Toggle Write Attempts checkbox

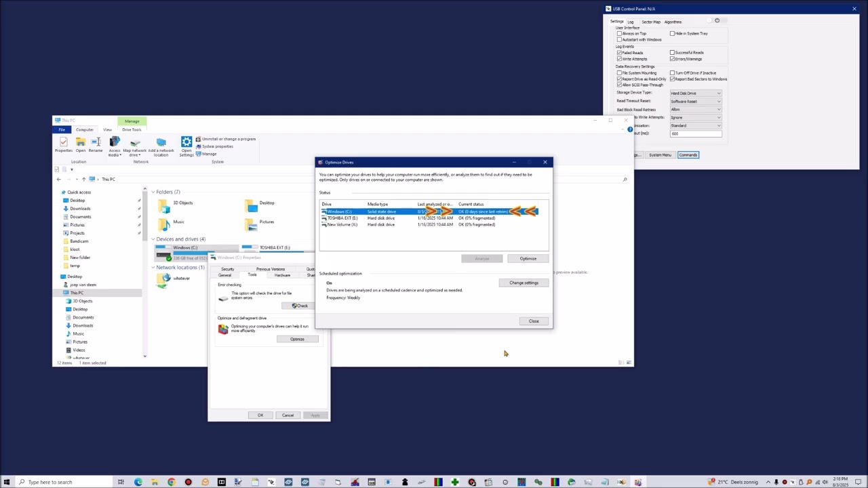[619, 59]
